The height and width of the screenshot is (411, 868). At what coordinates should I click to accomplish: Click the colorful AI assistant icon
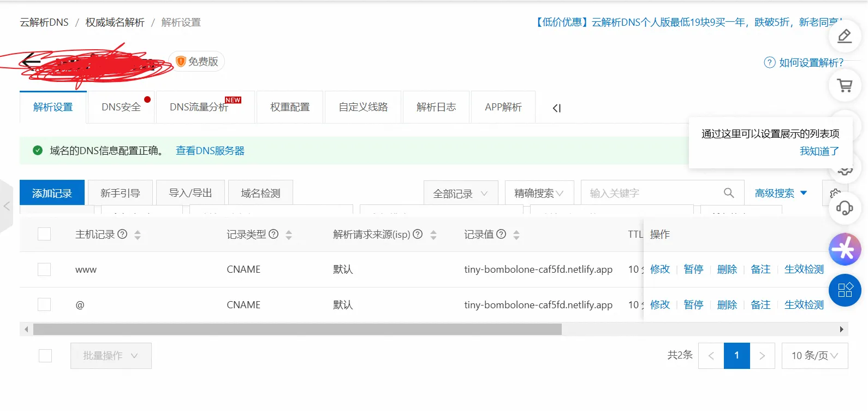point(845,249)
